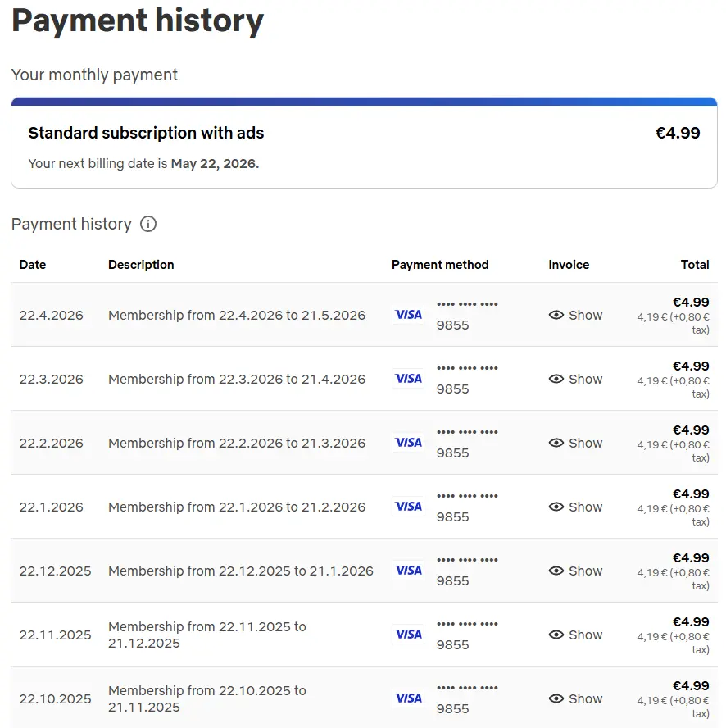Click the Visa logo in the 22.4.2026 row
This screenshot has width=726, height=728.
[x=408, y=315]
